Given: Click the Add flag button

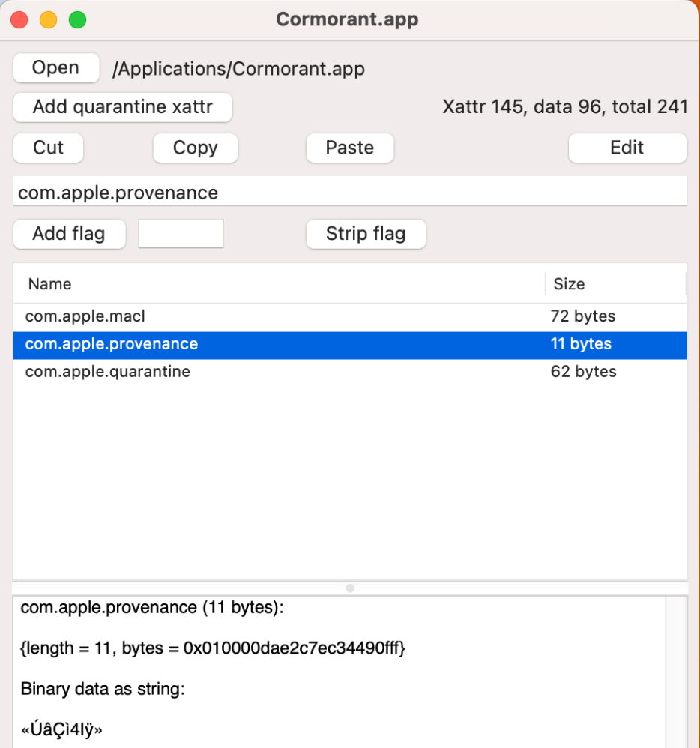Looking at the screenshot, I should [69, 234].
